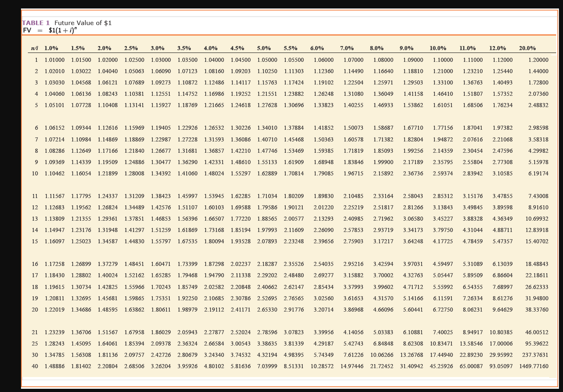The image size is (563, 392).
Task: Select the 12.0% column header
Action: (x=498, y=48)
